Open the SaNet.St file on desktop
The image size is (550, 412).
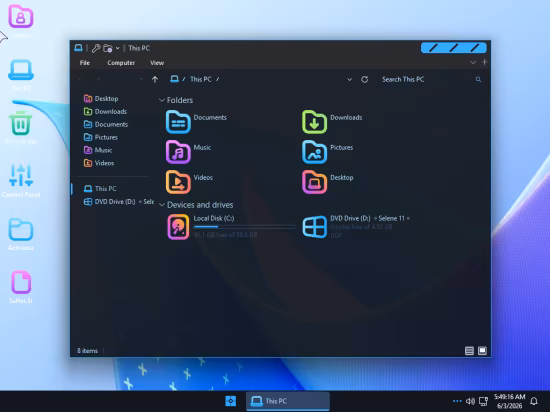(21, 282)
